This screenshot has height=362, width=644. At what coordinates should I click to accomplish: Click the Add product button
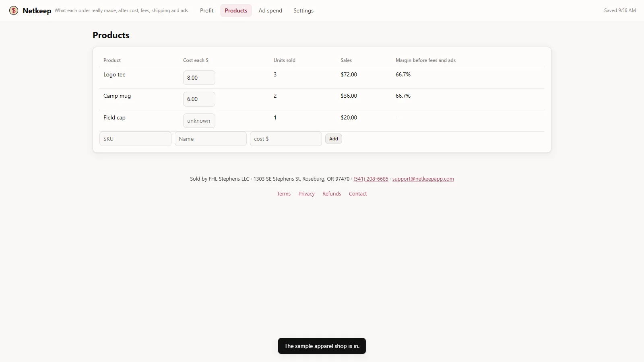pyautogui.click(x=334, y=139)
